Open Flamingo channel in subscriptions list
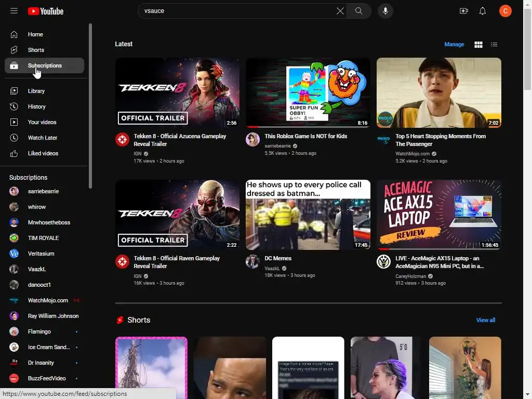Image resolution: width=532 pixels, height=399 pixels. (x=45, y=331)
